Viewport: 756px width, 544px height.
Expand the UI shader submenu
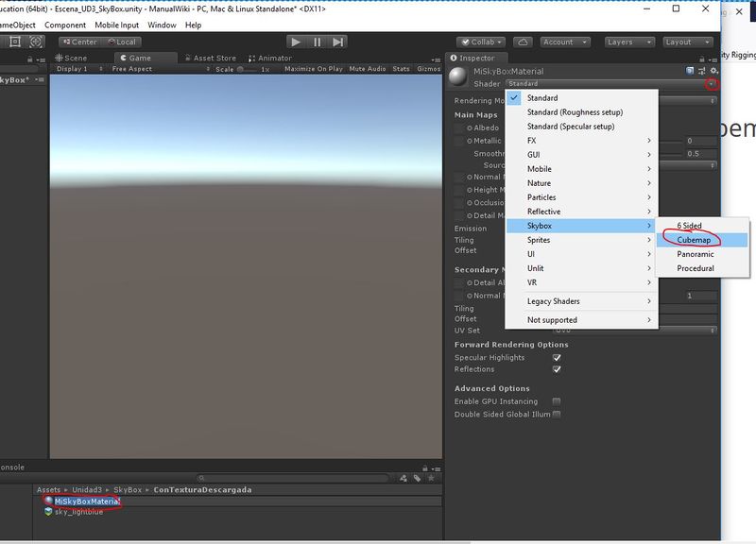tap(582, 254)
